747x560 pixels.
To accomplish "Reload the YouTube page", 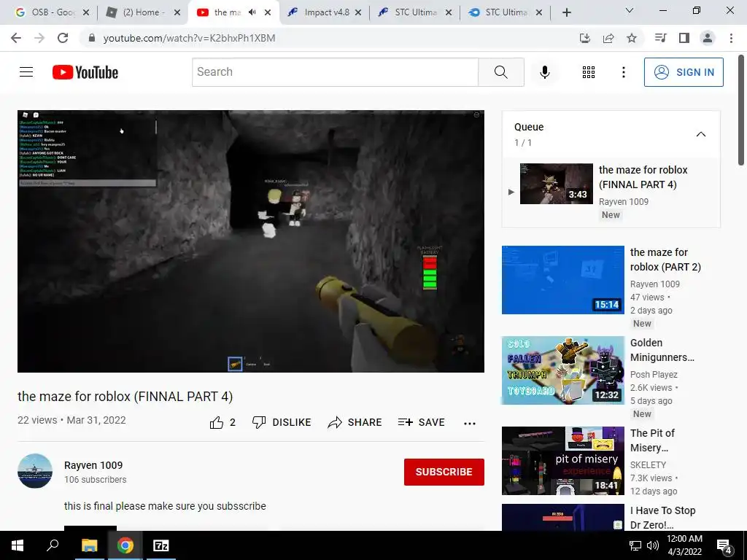I will pos(63,38).
